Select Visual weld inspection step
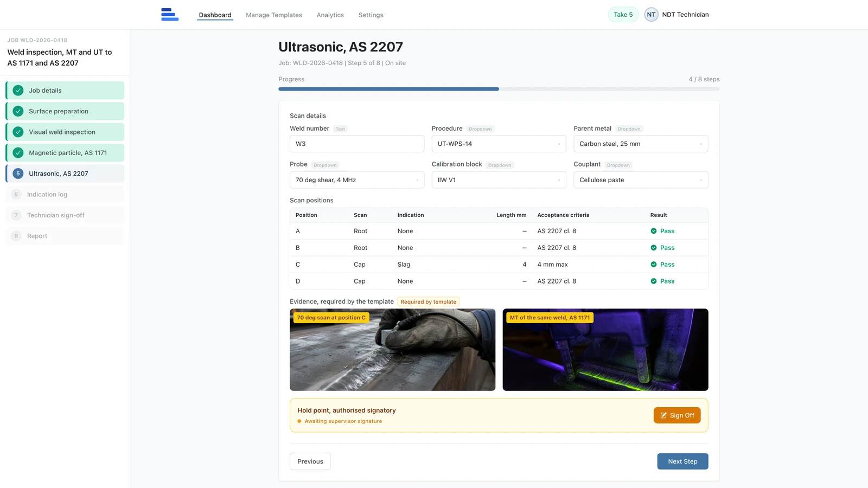The image size is (868, 488). (x=65, y=132)
